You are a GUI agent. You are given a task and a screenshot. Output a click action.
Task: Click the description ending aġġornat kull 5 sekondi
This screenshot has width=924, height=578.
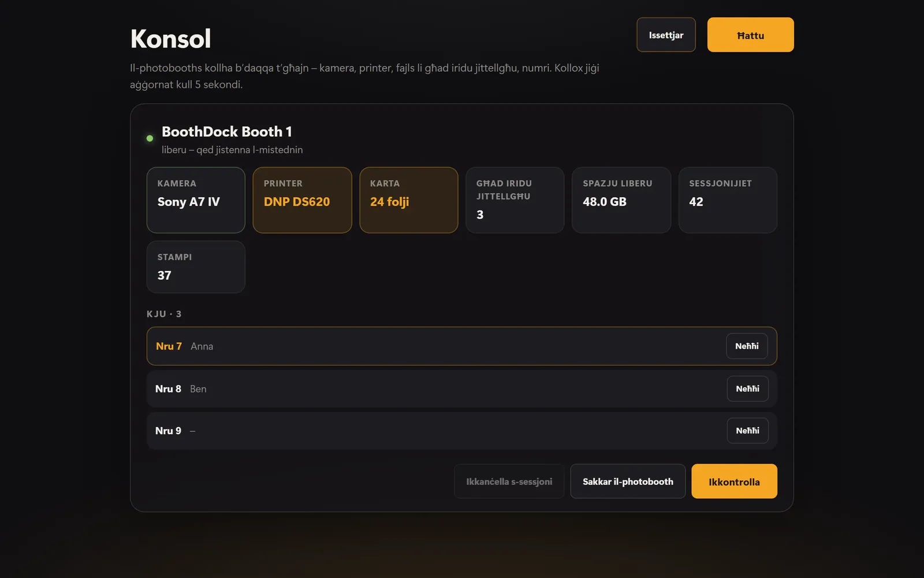(365, 76)
